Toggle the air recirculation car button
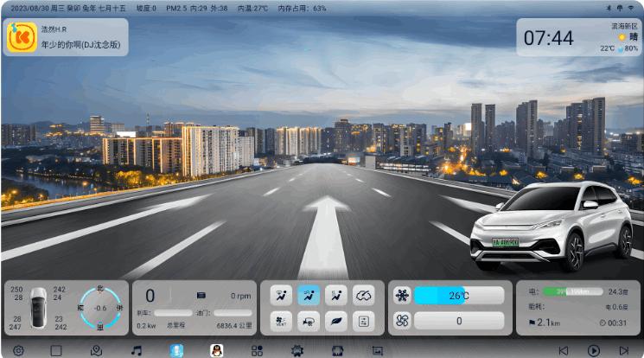 [309, 321]
